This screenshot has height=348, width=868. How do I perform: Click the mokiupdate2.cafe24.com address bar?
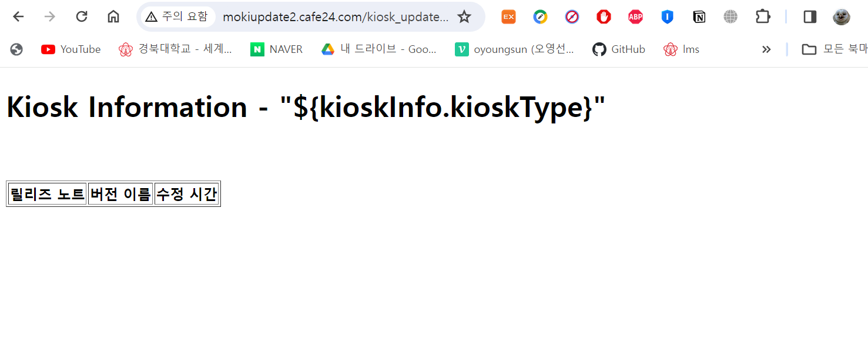(335, 16)
